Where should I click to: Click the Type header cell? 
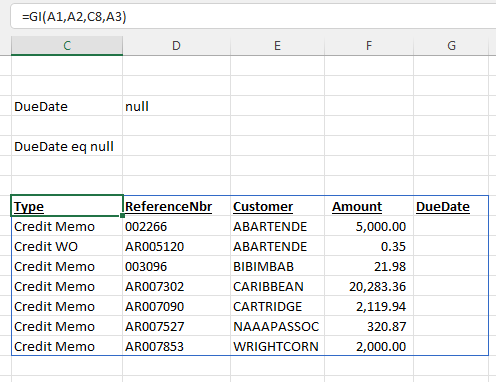pos(67,206)
